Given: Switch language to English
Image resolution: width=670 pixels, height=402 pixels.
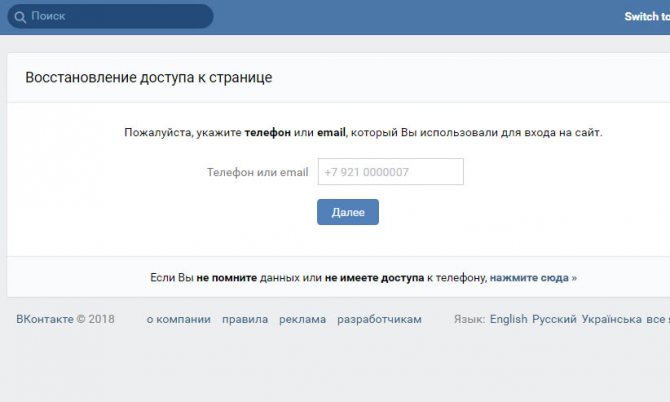Looking at the screenshot, I should [508, 320].
